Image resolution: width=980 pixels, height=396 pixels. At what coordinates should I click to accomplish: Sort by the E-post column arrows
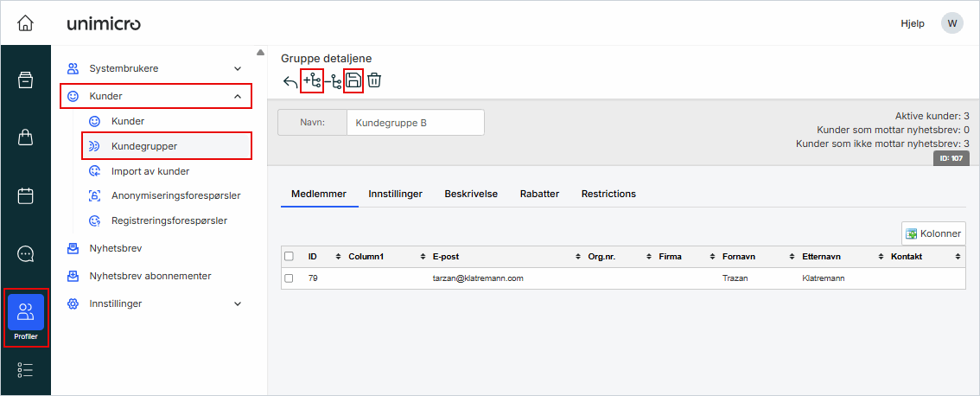pyautogui.click(x=578, y=257)
